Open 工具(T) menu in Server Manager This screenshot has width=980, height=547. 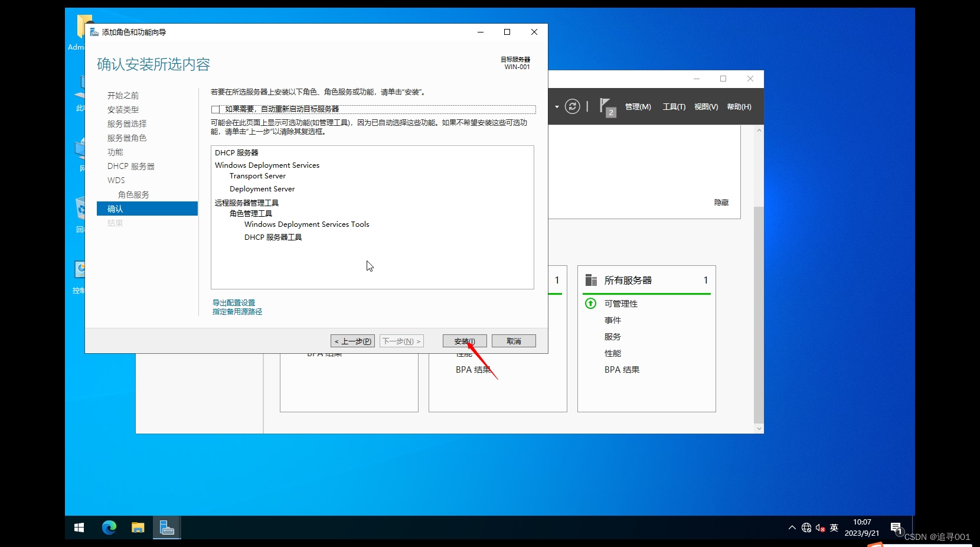(x=674, y=107)
